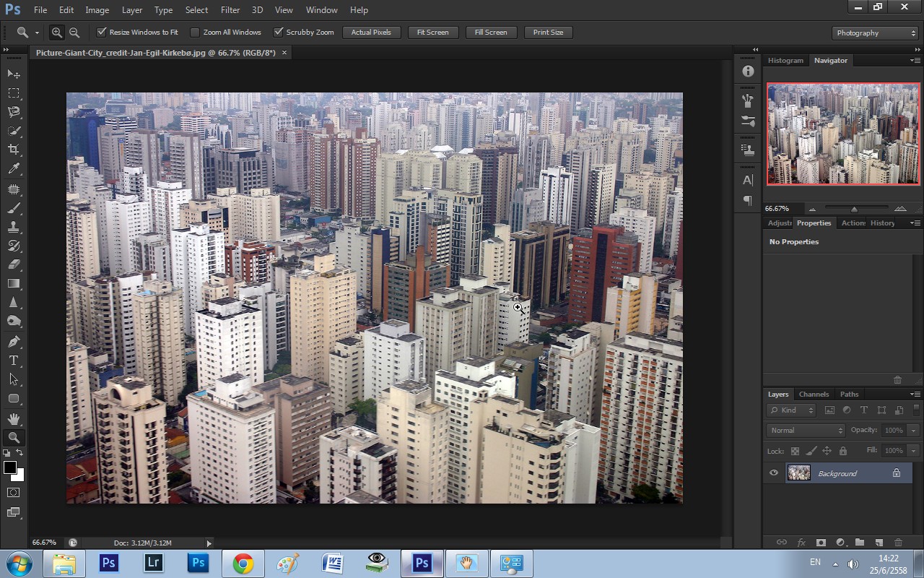Select the Zoom tool in the toolbox
This screenshot has height=578, width=924.
coord(14,437)
